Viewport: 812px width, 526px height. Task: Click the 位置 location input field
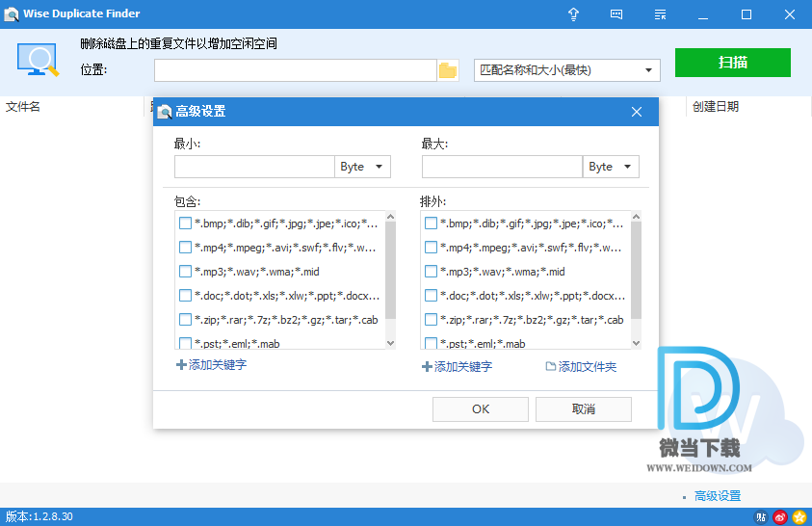[x=296, y=70]
